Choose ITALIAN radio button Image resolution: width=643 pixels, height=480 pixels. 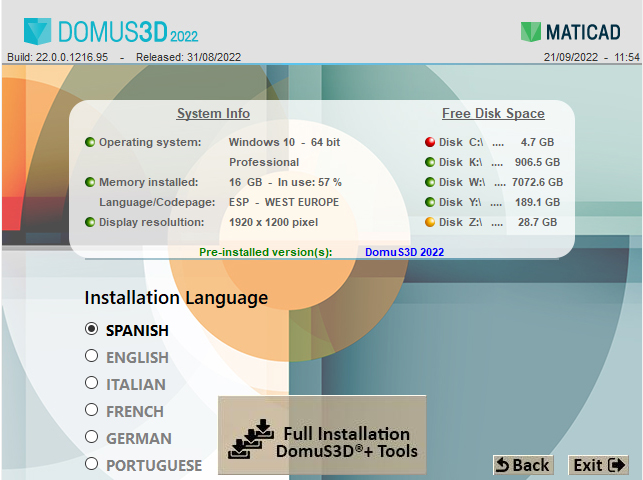pos(91,383)
